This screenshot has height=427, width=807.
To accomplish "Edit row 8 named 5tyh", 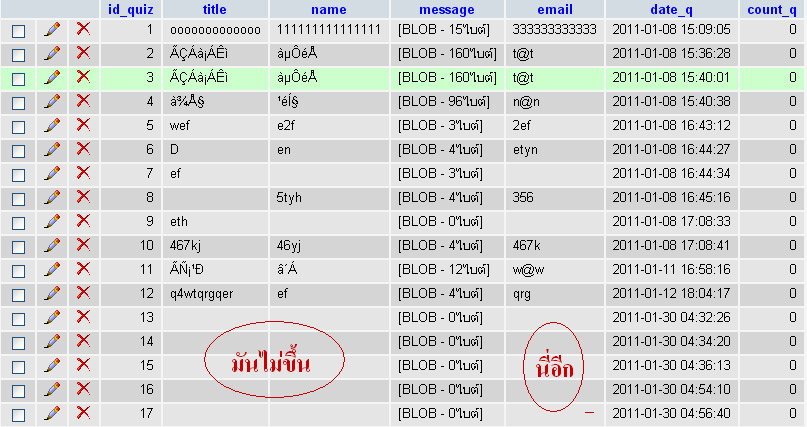I will pyautogui.click(x=52, y=198).
